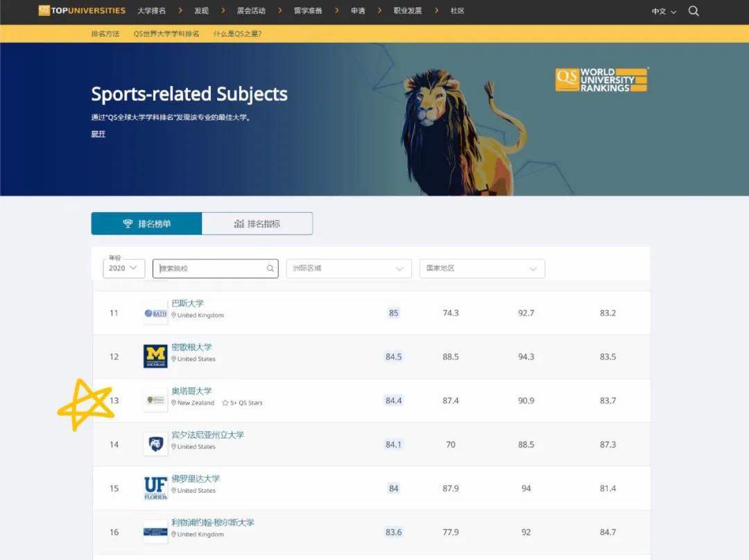The width and height of the screenshot is (749, 560).
Task: Open the QS世界大学学科排名 link
Action: pyautogui.click(x=166, y=34)
